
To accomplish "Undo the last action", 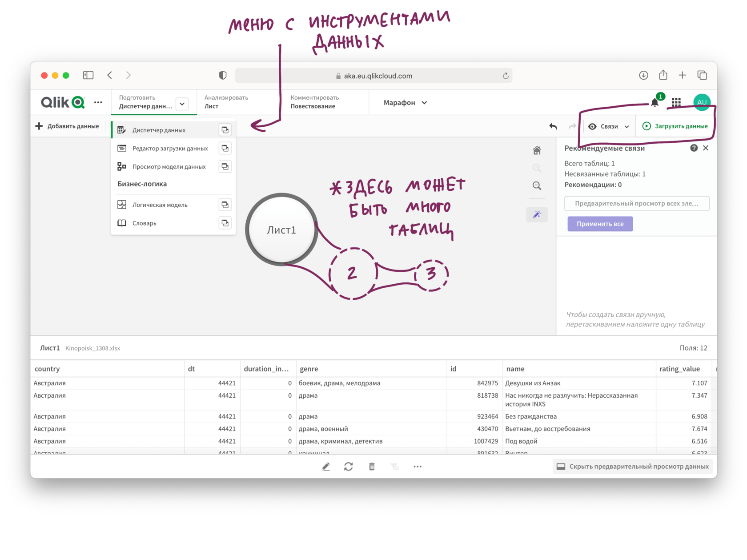I will point(553,126).
